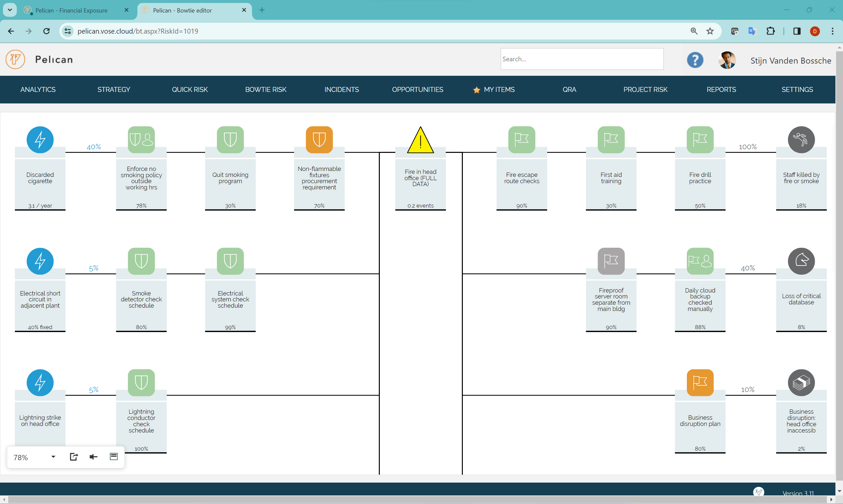Click the yellow warning triangle on Fire in head office
This screenshot has width=843, height=504.
point(420,140)
